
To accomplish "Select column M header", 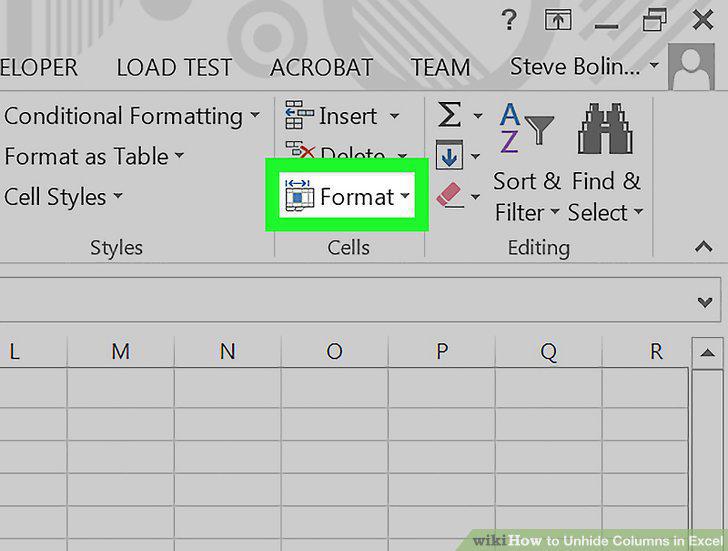I will (x=121, y=351).
